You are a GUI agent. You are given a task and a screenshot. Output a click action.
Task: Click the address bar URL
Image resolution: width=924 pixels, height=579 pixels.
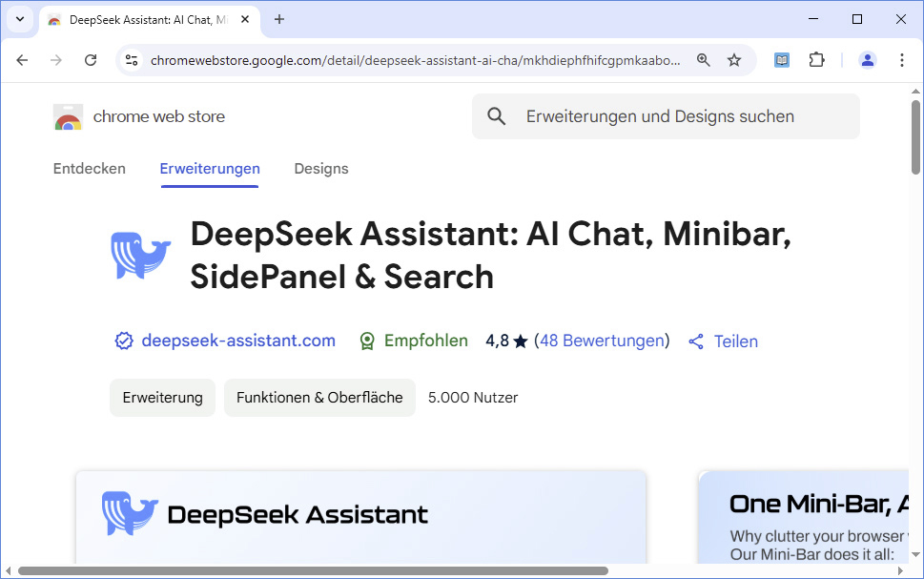coord(415,60)
